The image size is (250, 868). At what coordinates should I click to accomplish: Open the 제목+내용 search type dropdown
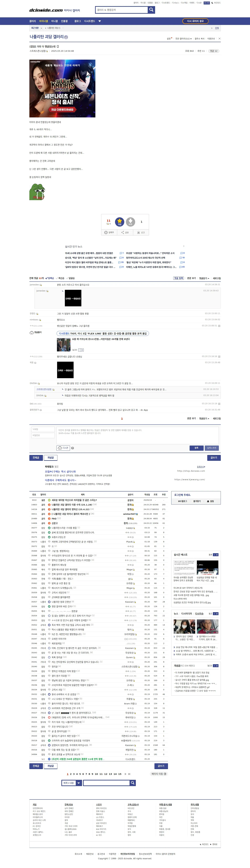(72, 783)
